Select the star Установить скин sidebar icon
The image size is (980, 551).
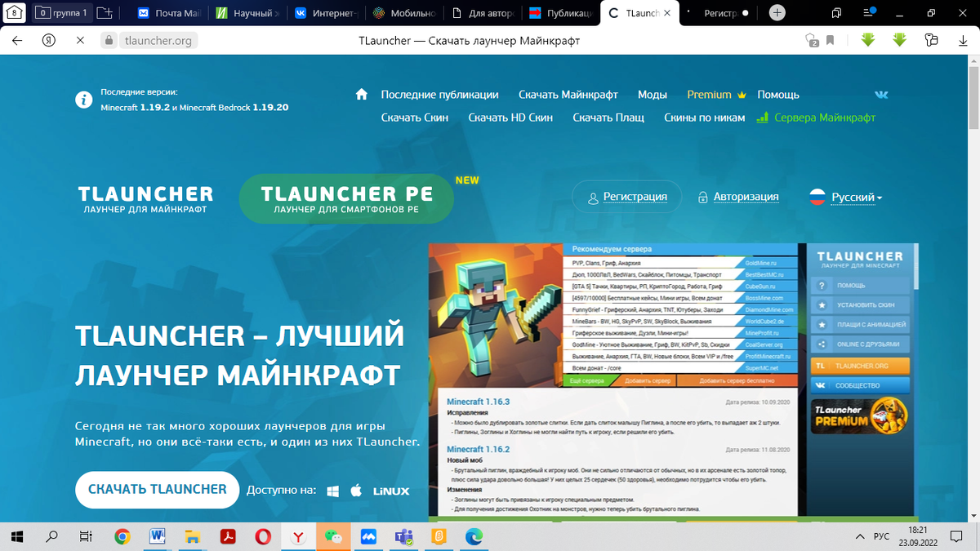coord(822,305)
